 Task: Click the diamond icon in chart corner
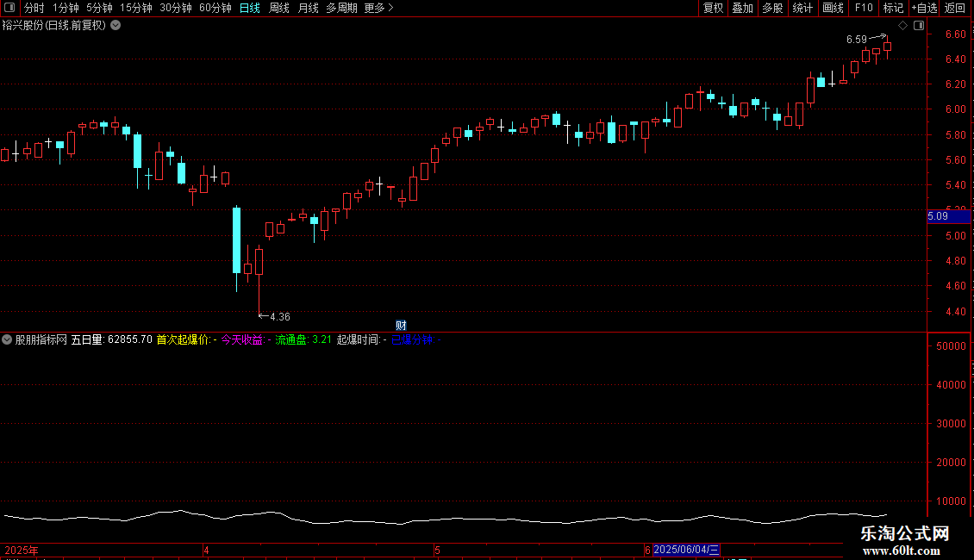(x=903, y=26)
